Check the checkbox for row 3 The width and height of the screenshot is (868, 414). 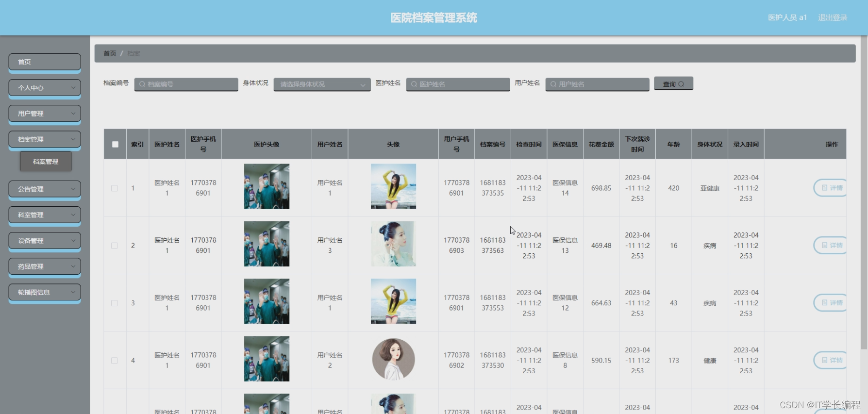115,303
